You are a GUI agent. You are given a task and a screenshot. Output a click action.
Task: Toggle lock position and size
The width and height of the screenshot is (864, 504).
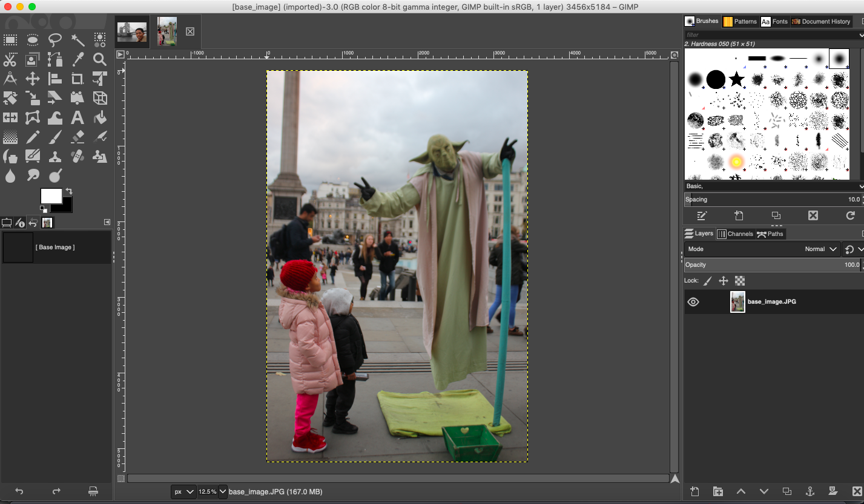[723, 281]
